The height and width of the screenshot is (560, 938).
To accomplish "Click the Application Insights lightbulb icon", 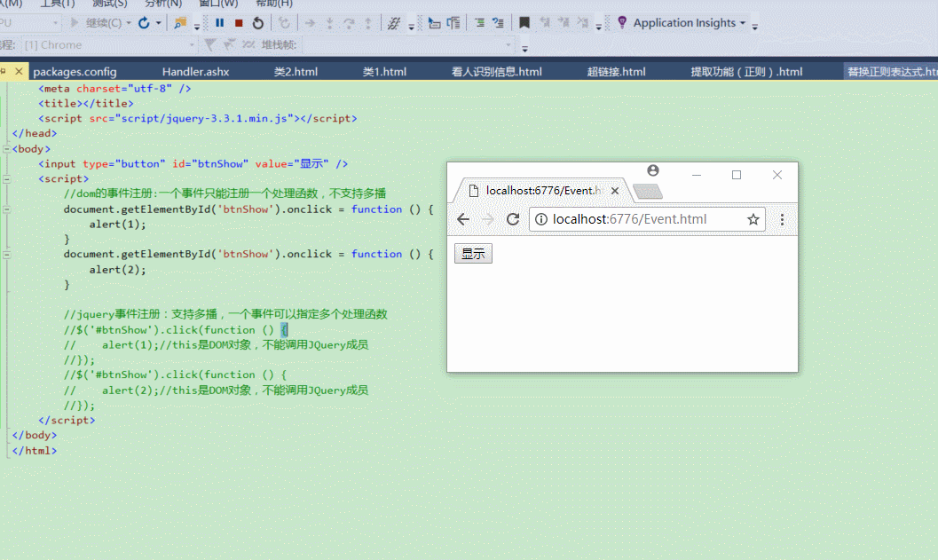I will pyautogui.click(x=622, y=23).
